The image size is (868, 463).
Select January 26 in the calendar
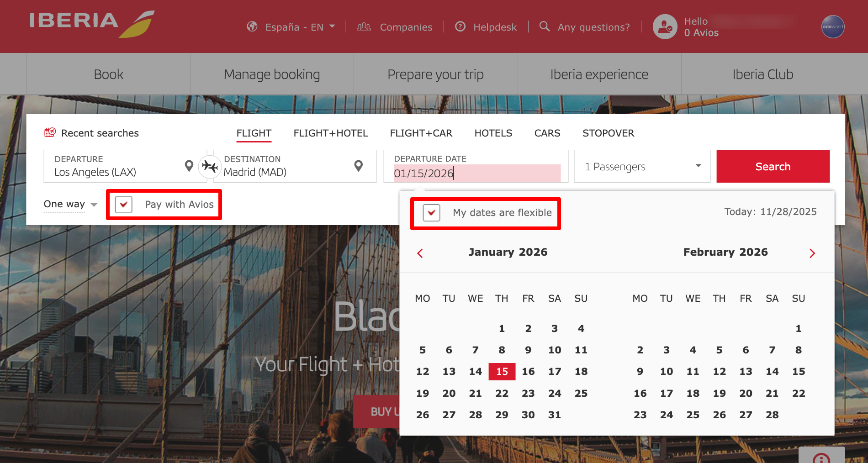coord(423,415)
